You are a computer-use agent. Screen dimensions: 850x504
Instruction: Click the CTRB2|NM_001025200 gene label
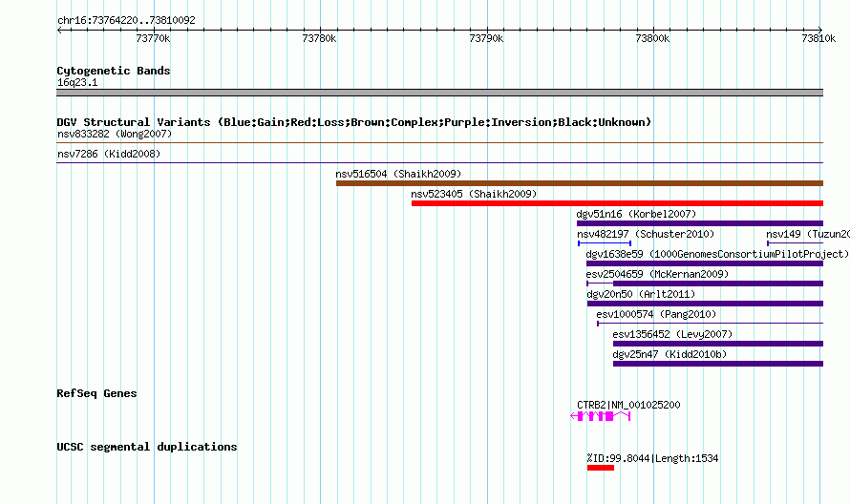[x=628, y=405]
